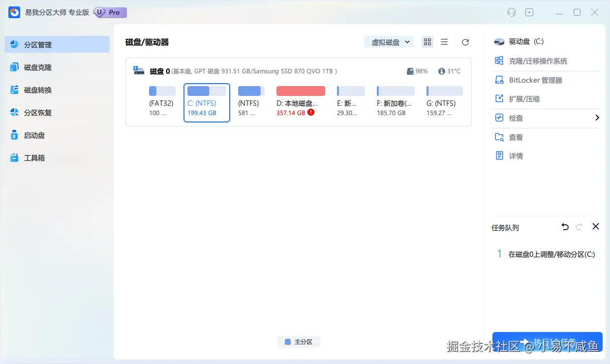
Task: Redo the queued task
Action: pos(579,227)
